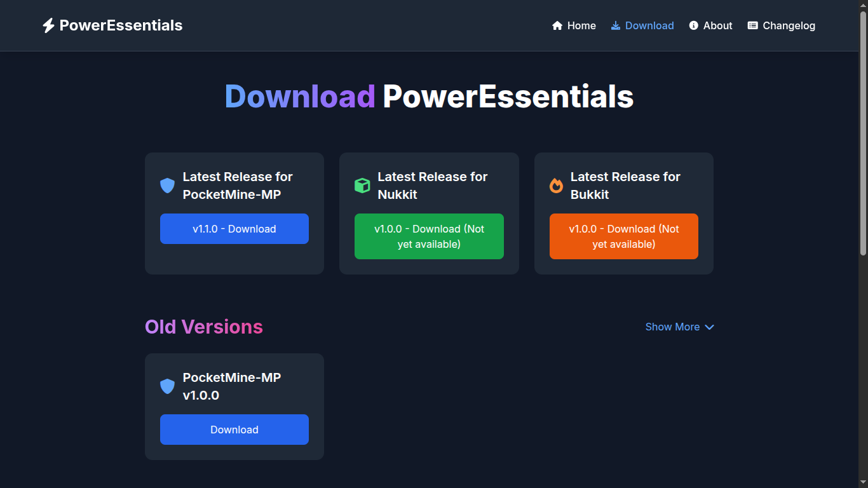
Task: Click the page vertical scrollbar thumb
Action: (863, 133)
